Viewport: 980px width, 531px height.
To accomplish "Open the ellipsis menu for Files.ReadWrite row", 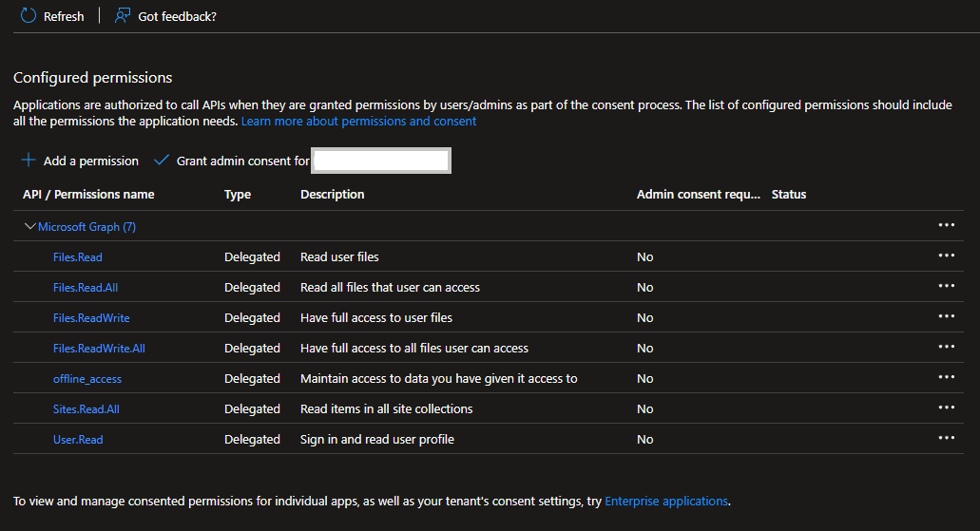I will click(x=946, y=316).
